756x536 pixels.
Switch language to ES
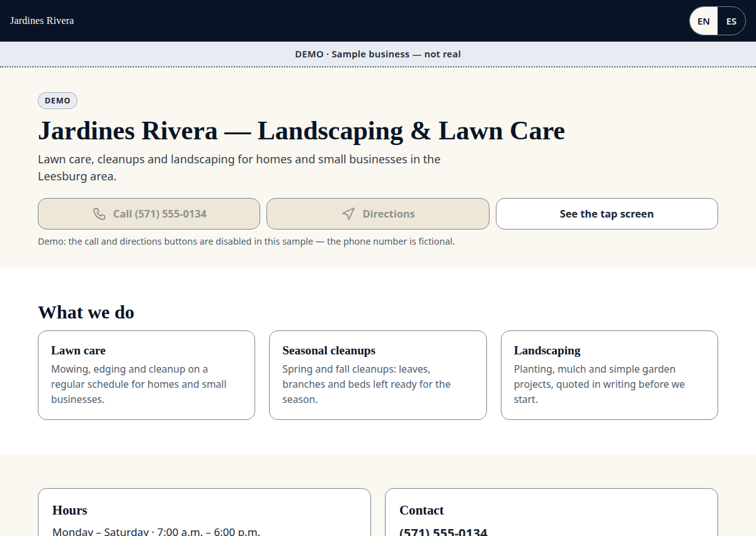coord(731,21)
